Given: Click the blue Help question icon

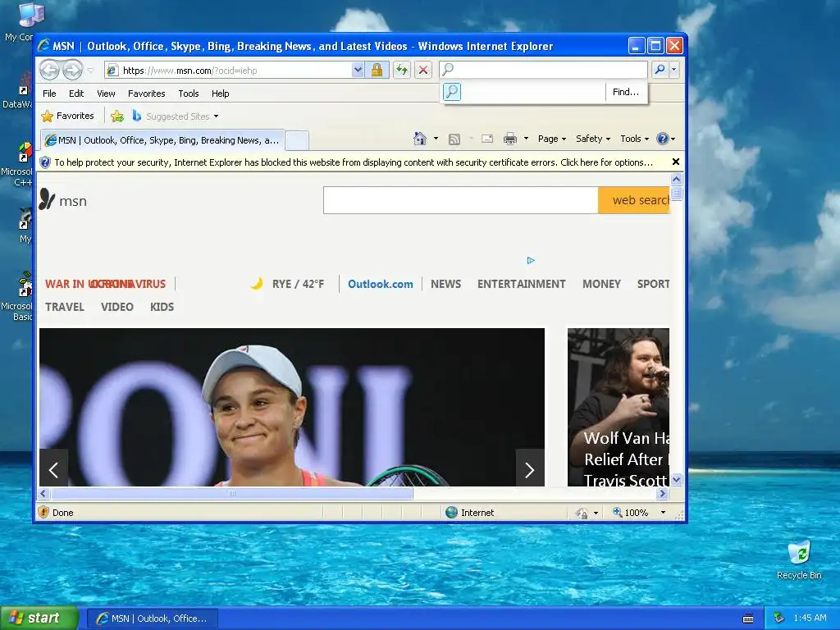Looking at the screenshot, I should point(663,139).
